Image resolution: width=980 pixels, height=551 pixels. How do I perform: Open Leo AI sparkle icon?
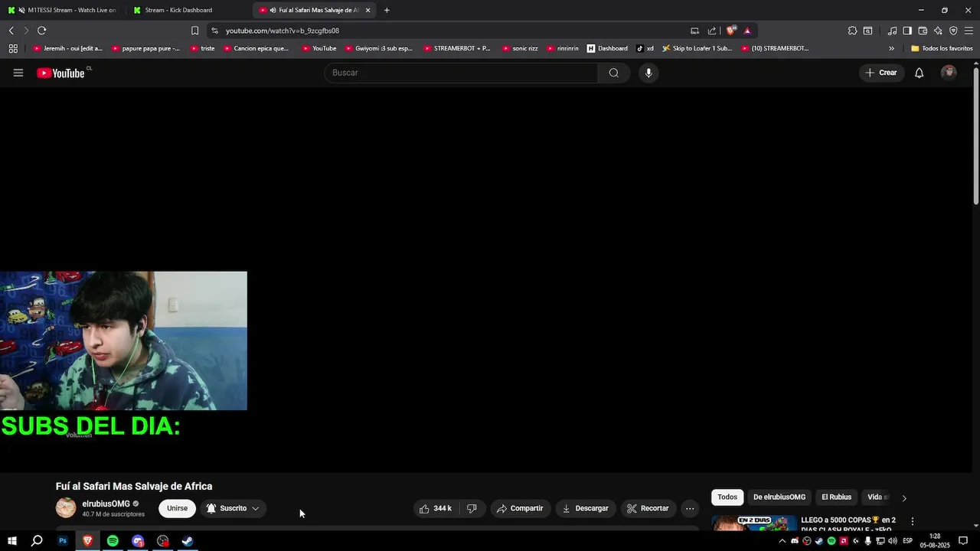(938, 31)
